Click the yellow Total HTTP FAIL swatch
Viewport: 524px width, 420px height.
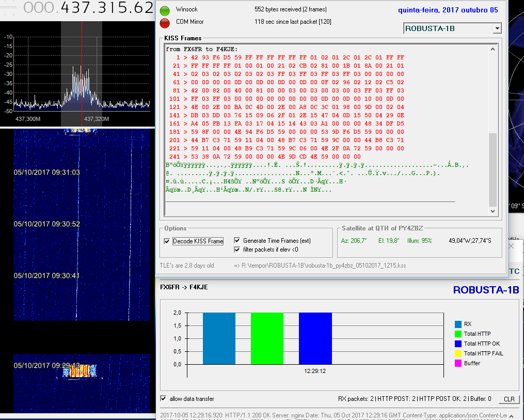click(x=457, y=353)
